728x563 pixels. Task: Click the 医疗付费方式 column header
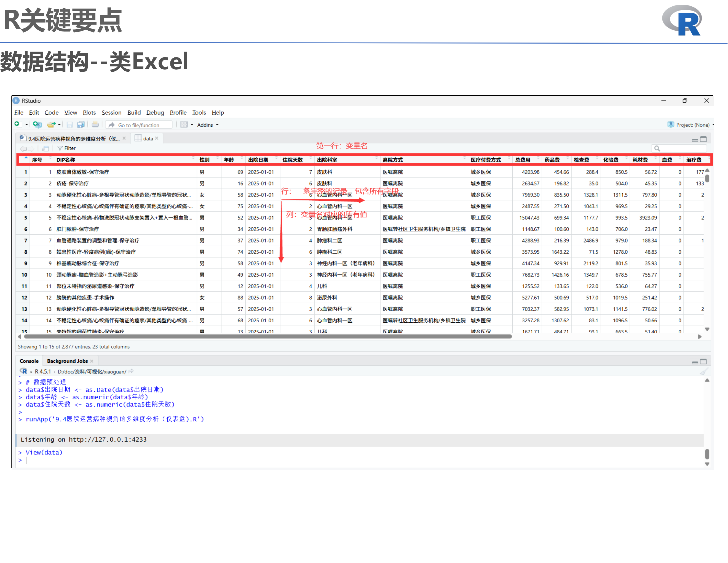pos(490,160)
